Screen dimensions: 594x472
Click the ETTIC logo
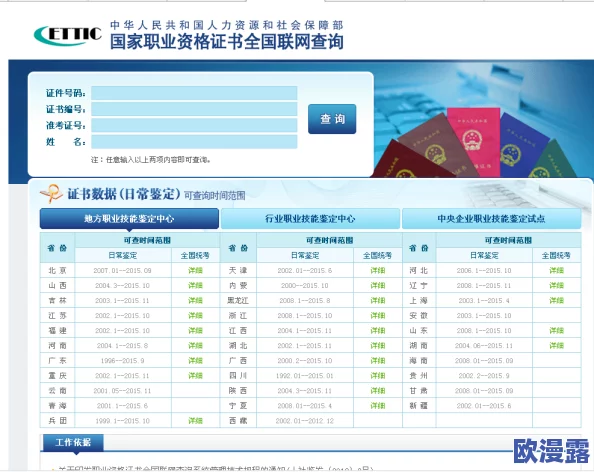coord(68,35)
